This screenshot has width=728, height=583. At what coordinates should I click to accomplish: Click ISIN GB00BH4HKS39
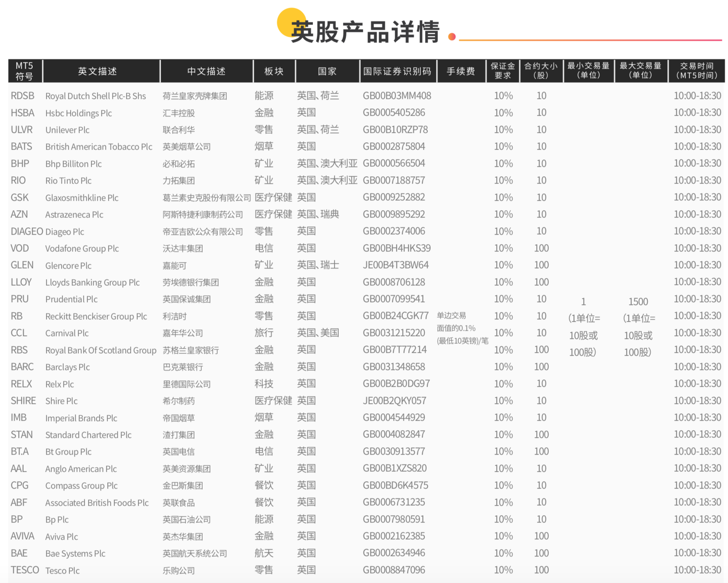point(397,248)
